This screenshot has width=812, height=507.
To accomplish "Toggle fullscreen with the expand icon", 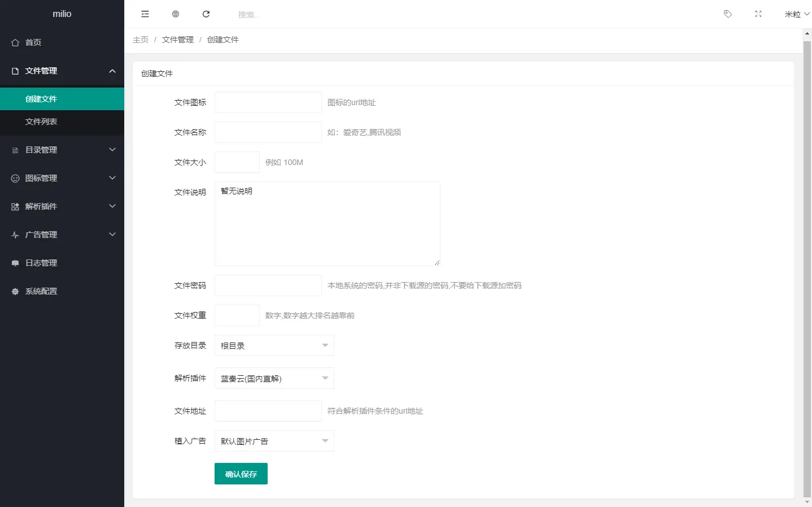I will tap(758, 14).
